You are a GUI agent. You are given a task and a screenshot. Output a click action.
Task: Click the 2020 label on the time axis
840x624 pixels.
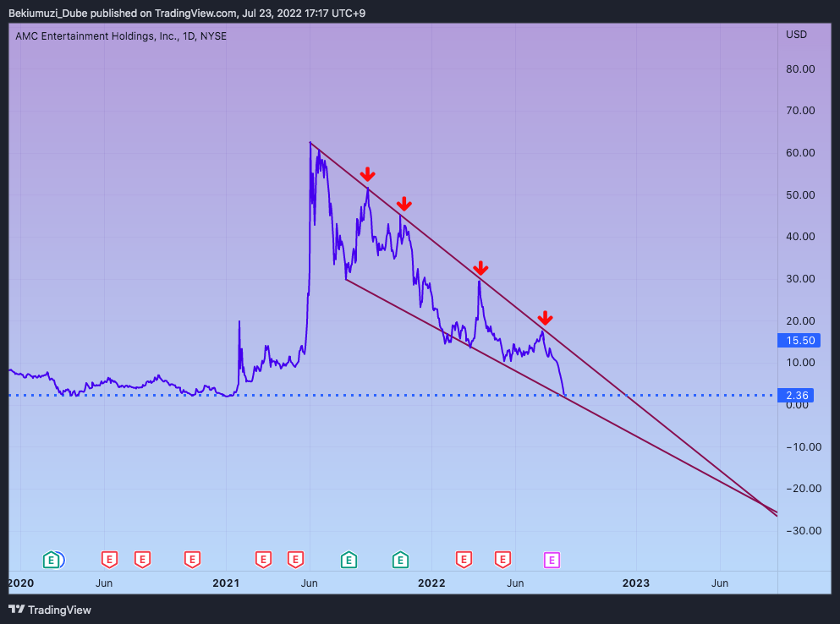[x=21, y=583]
